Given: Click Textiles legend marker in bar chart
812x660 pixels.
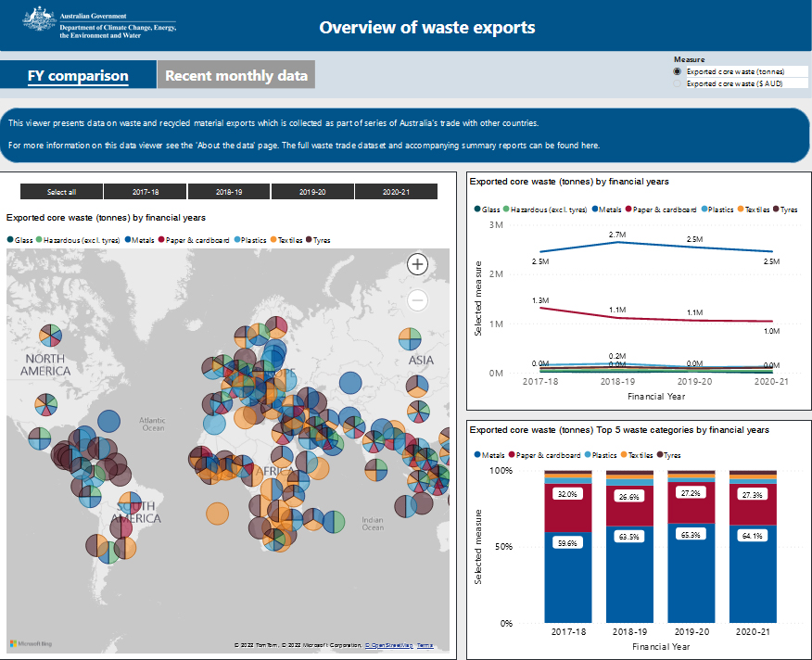Looking at the screenshot, I should pos(626,455).
